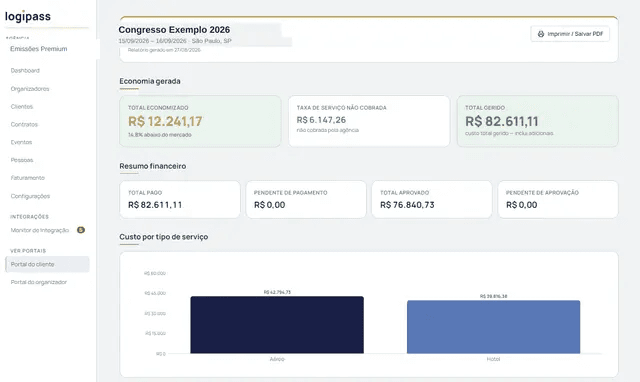Click the Congresso Exemplo 2026 title
Image resolution: width=640 pixels, height=382 pixels.
pos(174,30)
